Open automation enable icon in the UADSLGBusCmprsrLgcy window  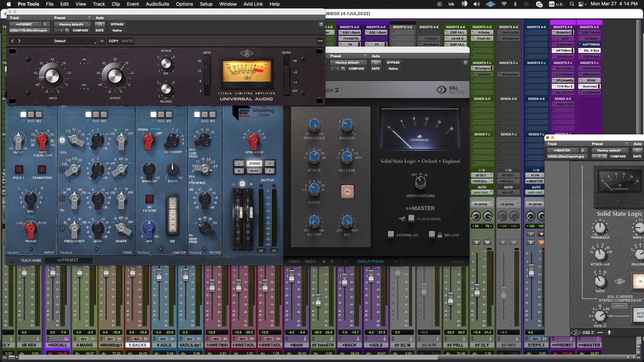tap(637, 150)
